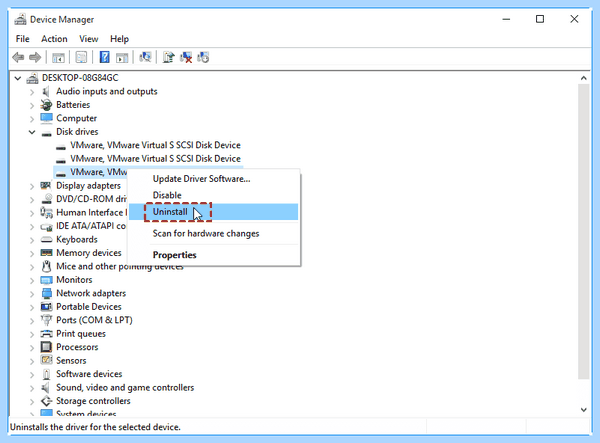Expand the Storage controllers category

click(32, 401)
